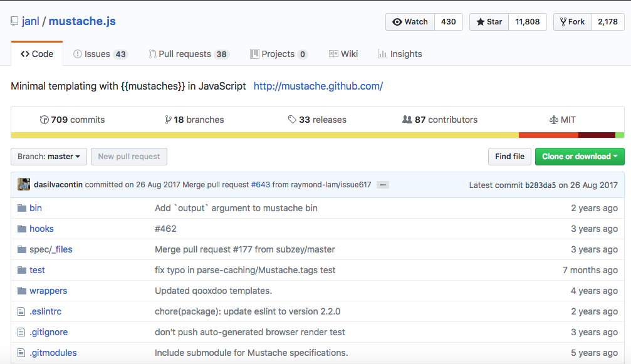Star the mustache.js repository
Image resolution: width=631 pixels, height=364 pixels.
(x=489, y=22)
